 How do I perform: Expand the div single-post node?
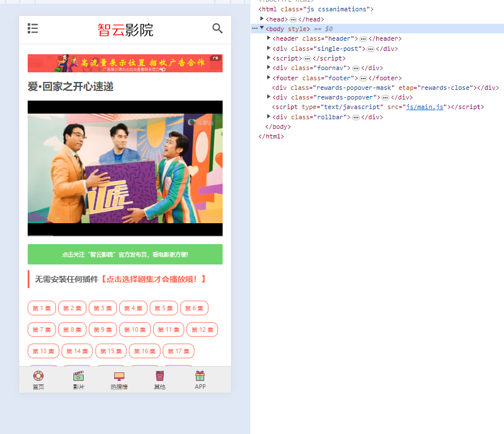click(269, 48)
